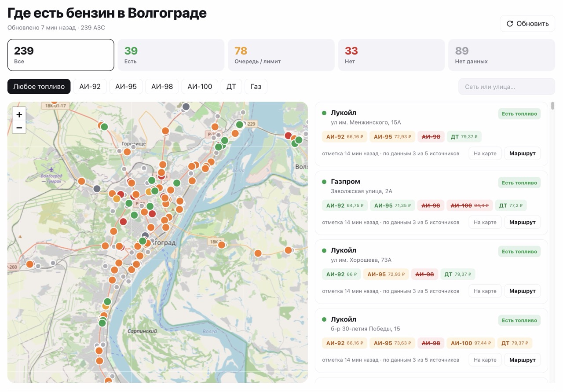Show Газпром Заволжская 2А on map
The width and height of the screenshot is (563, 392).
coord(485,222)
